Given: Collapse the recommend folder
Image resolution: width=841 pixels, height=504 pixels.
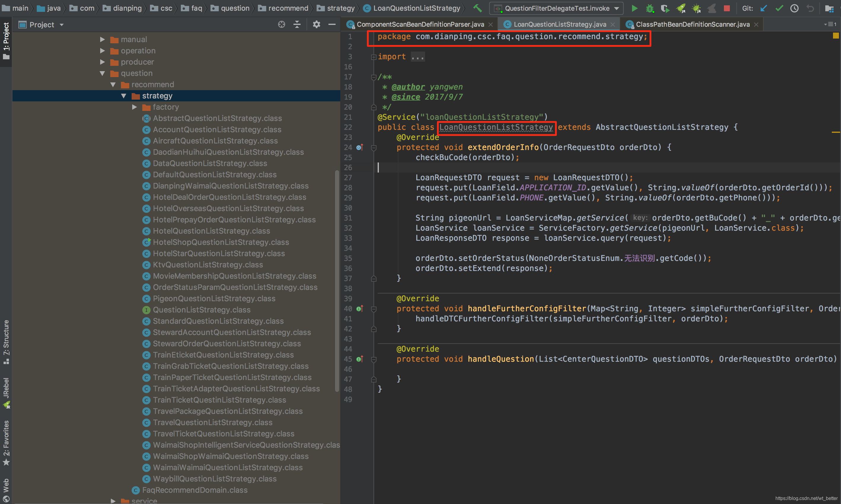Looking at the screenshot, I should point(113,84).
